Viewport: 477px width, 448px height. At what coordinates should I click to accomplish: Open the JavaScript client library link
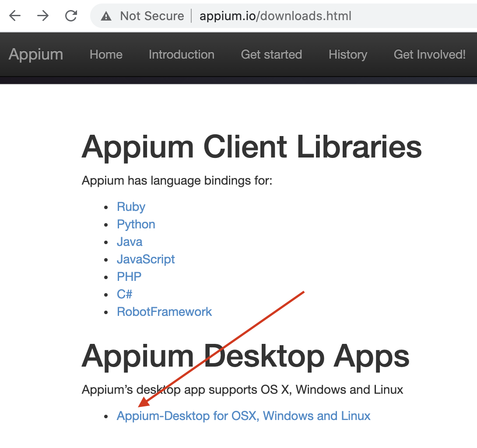point(146,259)
